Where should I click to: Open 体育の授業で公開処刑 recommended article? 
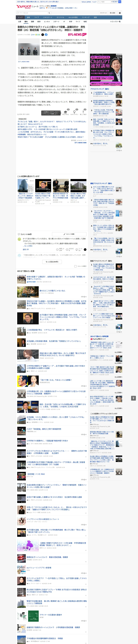56,278
